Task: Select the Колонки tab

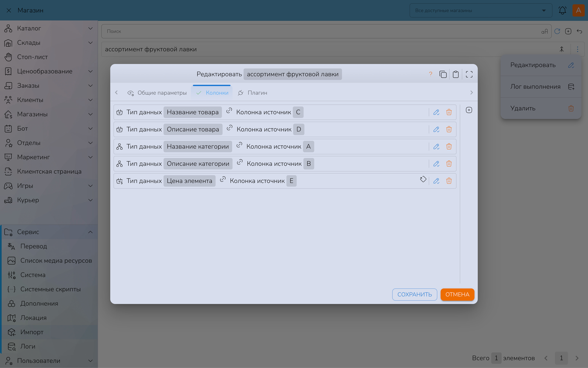Action: click(x=212, y=93)
